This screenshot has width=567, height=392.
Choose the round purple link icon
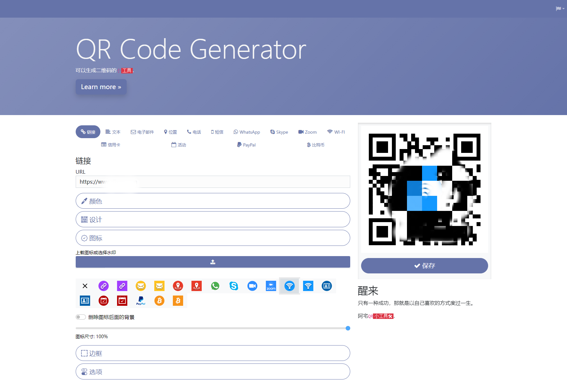(x=104, y=286)
